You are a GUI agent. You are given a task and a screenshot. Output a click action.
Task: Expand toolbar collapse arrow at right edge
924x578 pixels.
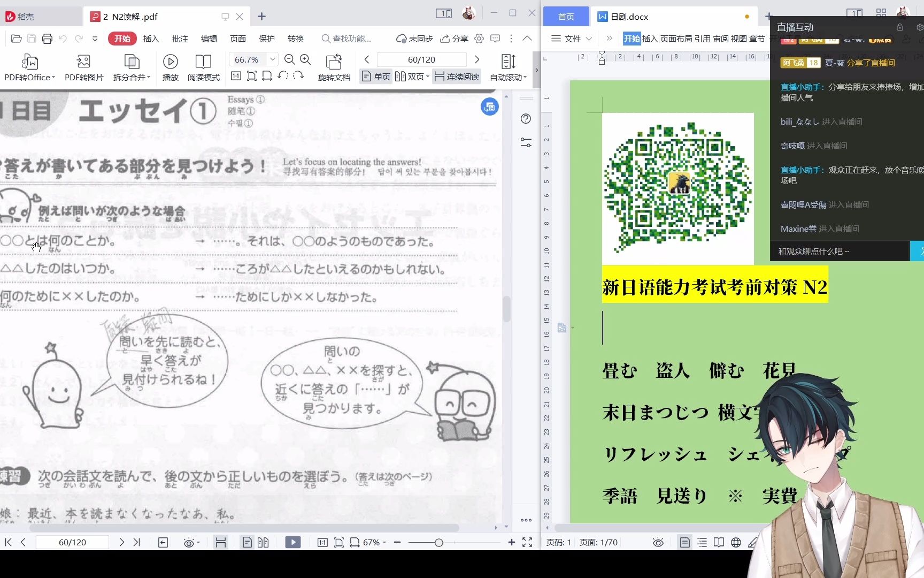pyautogui.click(x=537, y=70)
